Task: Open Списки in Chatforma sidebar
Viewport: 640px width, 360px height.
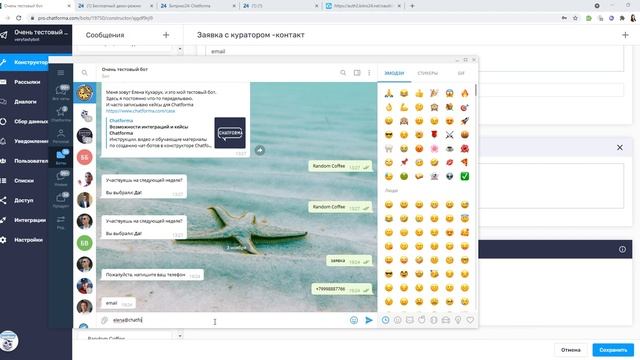Action: 24,180
